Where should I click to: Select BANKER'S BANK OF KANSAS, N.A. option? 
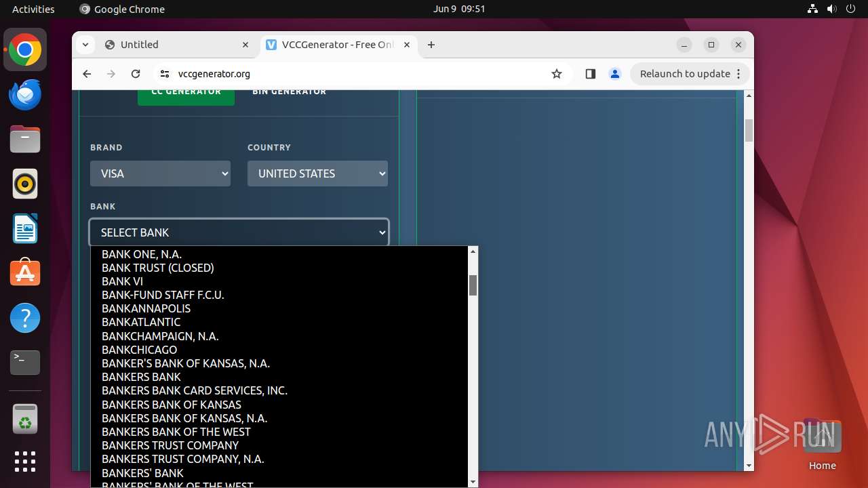[279, 363]
